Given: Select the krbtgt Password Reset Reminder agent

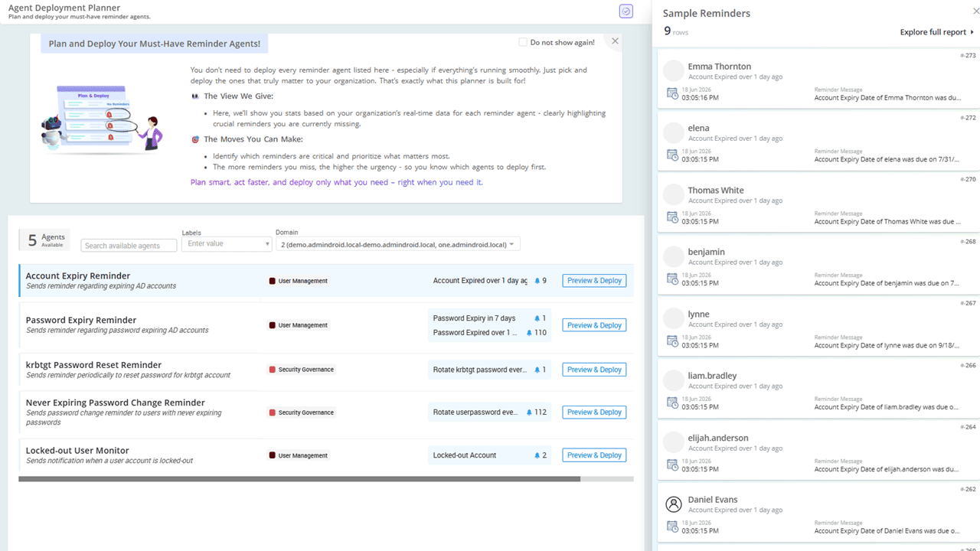Looking at the screenshot, I should click(x=326, y=370).
